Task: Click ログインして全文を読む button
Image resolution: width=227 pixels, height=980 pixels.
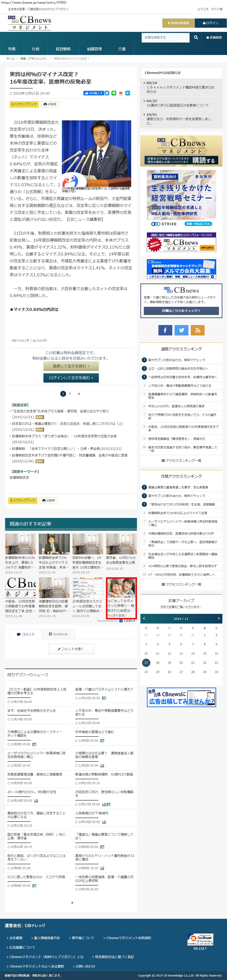Action: tap(71, 377)
